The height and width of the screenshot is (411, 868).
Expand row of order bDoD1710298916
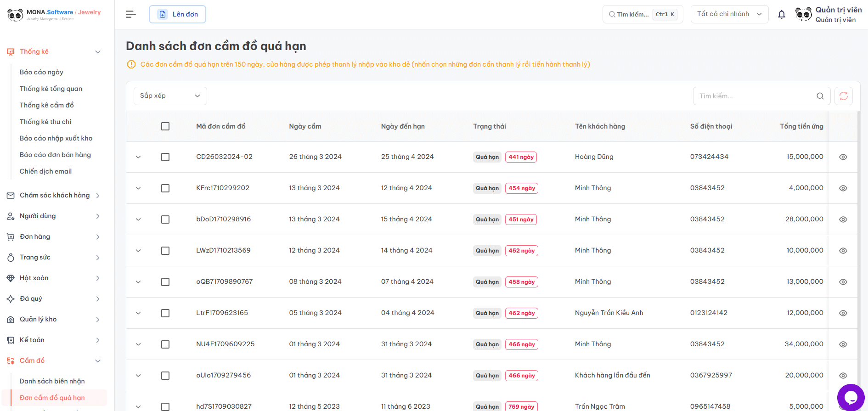tap(138, 220)
